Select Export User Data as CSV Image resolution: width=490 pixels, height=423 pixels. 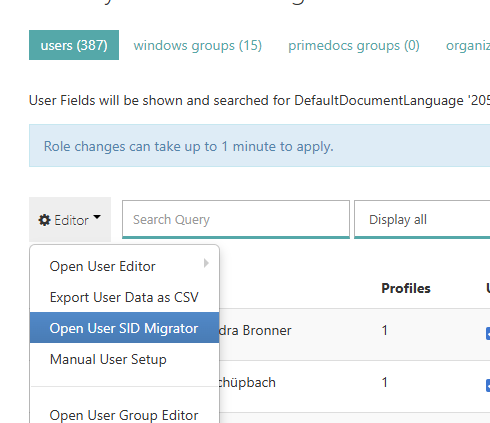pos(124,297)
